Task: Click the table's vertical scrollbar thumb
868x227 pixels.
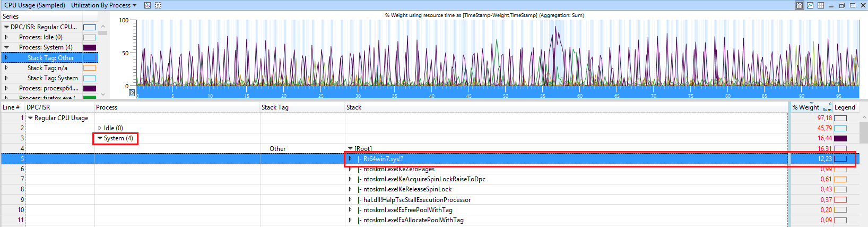Action: [x=863, y=132]
